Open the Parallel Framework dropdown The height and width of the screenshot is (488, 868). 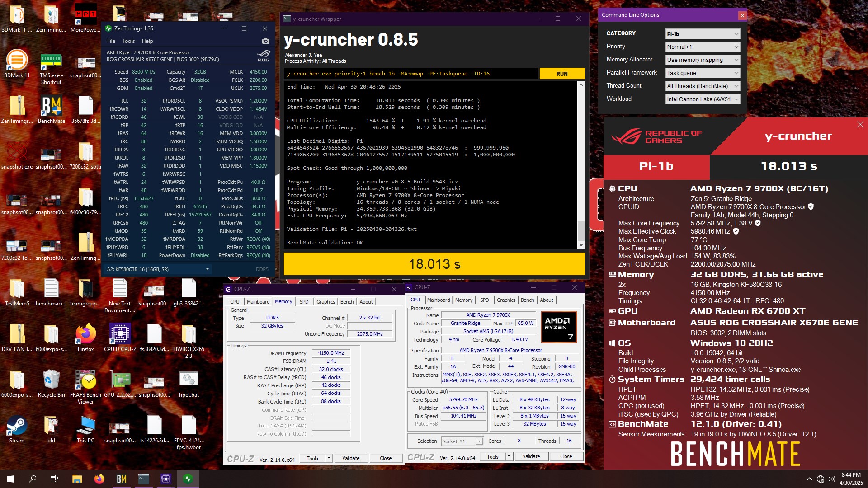pyautogui.click(x=703, y=73)
